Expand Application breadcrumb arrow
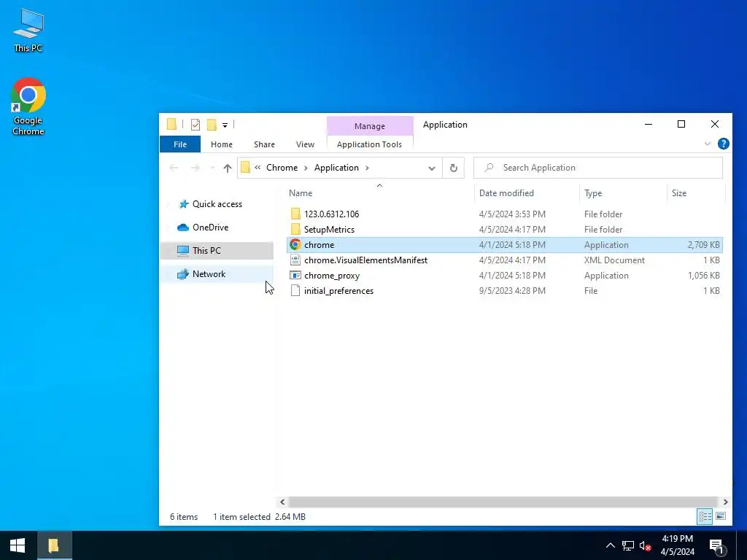This screenshot has width=747, height=560. click(x=368, y=168)
